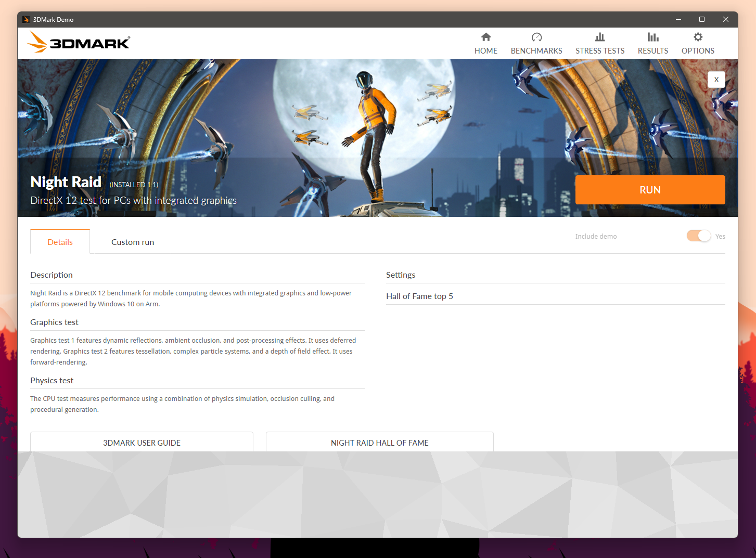Click the Physics test heading

click(x=52, y=380)
